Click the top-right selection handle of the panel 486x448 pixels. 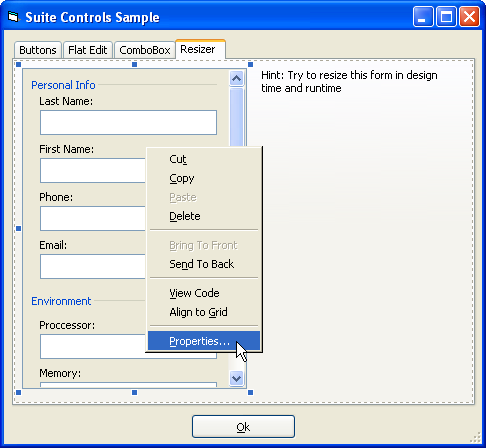click(251, 64)
